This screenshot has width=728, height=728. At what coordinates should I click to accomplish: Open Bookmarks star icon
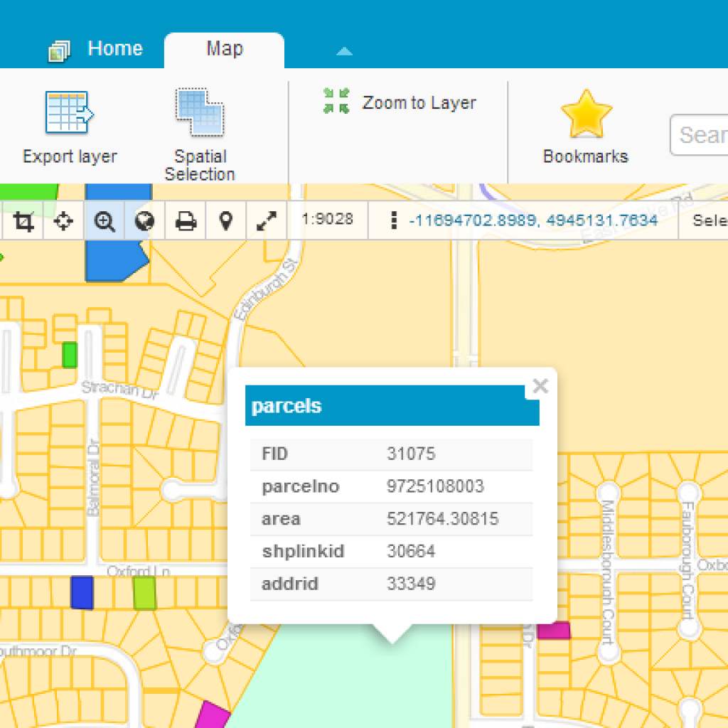[586, 114]
